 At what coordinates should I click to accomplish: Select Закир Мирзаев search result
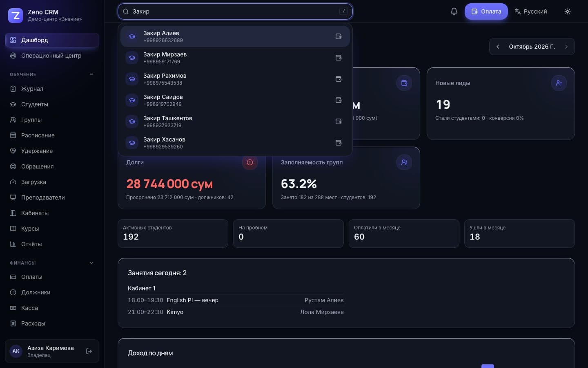point(235,58)
